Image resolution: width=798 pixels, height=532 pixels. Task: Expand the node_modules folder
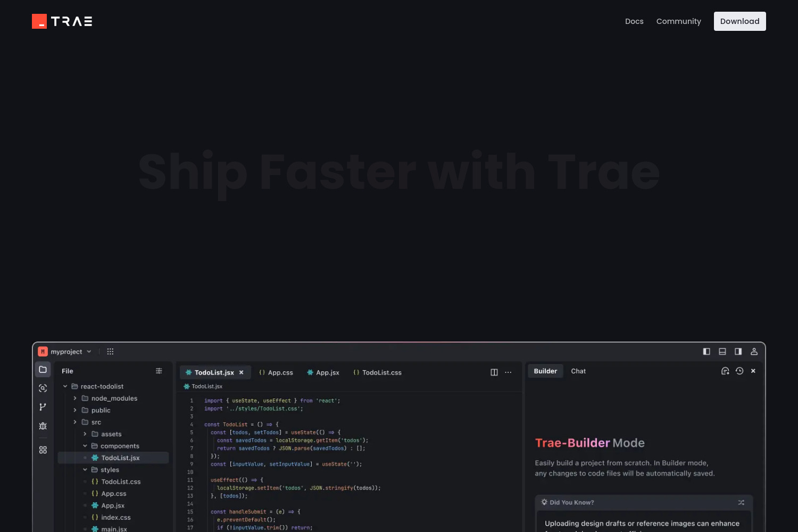click(75, 398)
